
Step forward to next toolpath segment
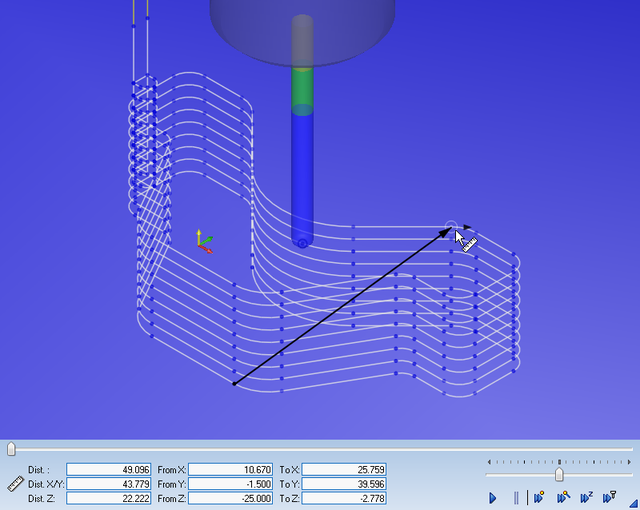tap(563, 498)
